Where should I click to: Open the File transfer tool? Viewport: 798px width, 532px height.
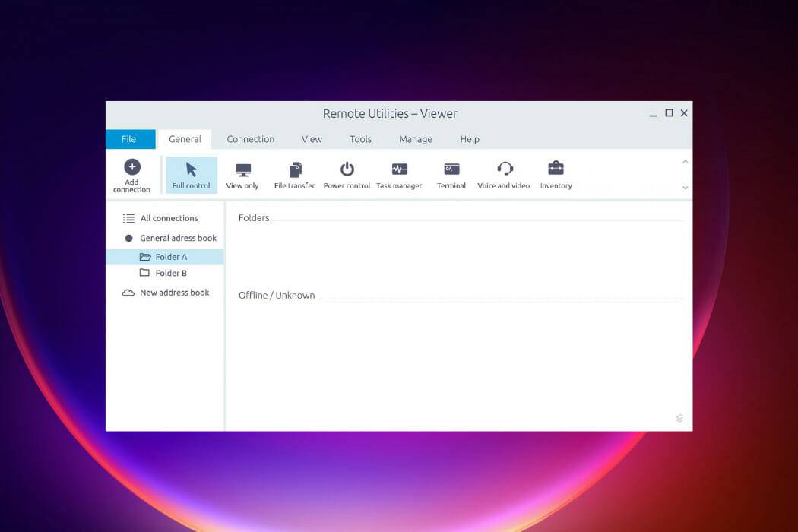[x=294, y=174]
